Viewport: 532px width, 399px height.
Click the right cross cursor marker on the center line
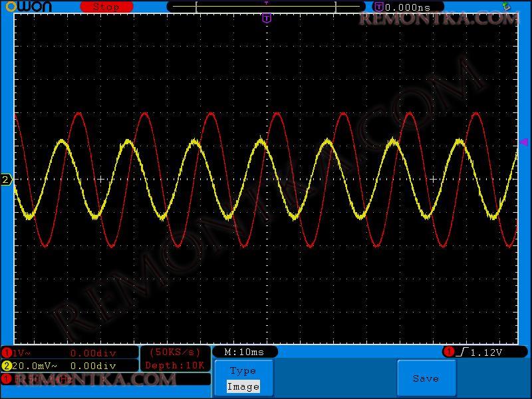coord(434,180)
